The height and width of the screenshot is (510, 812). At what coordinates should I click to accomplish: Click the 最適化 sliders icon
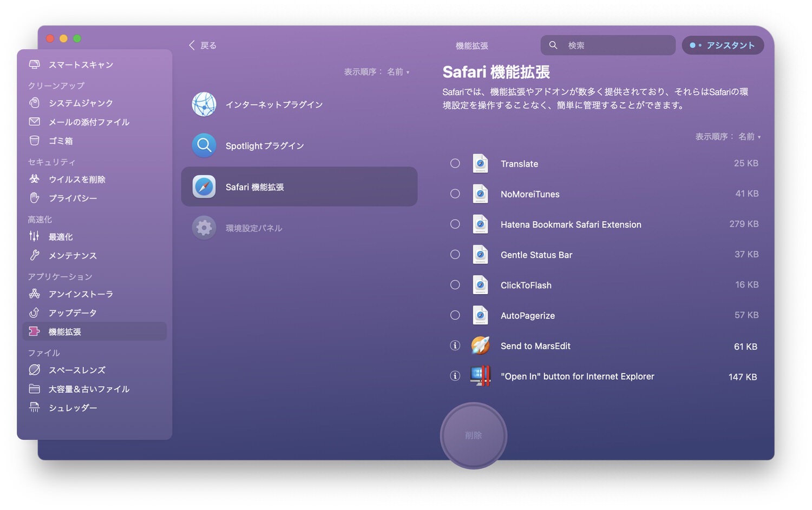pyautogui.click(x=34, y=236)
